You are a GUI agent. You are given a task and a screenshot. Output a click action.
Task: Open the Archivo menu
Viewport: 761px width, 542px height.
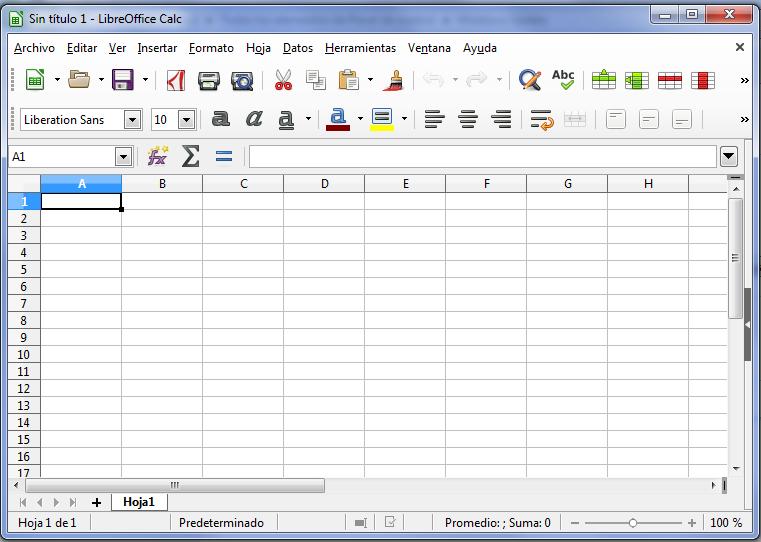pyautogui.click(x=34, y=48)
